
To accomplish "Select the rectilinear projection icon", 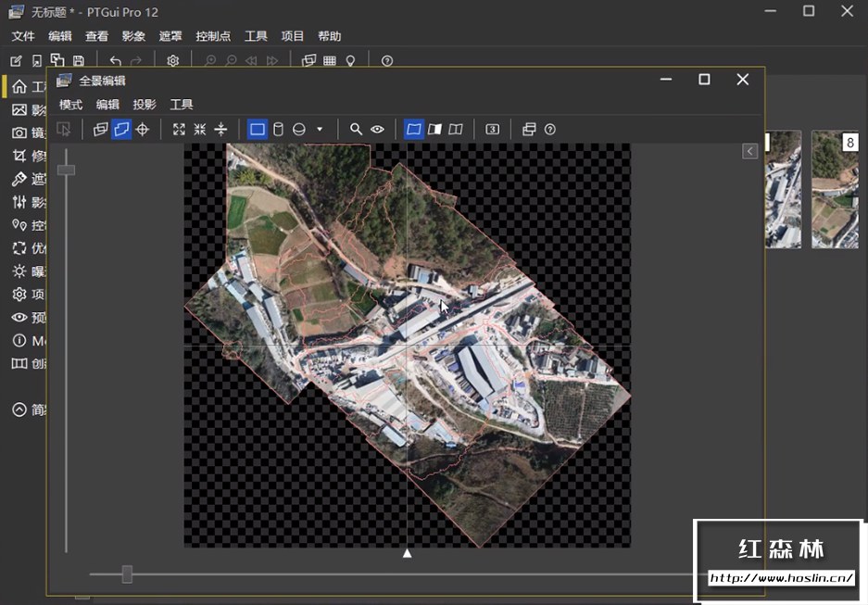I will pyautogui.click(x=258, y=130).
